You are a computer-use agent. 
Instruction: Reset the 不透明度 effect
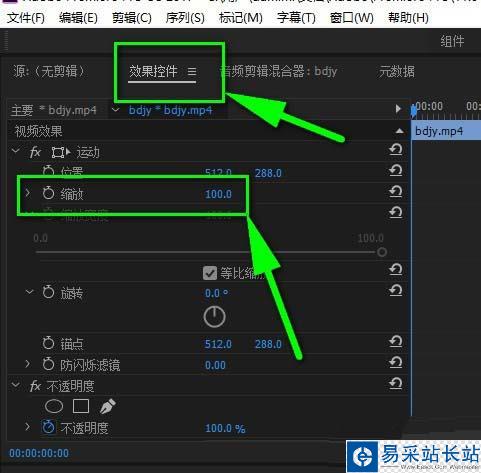(x=395, y=383)
